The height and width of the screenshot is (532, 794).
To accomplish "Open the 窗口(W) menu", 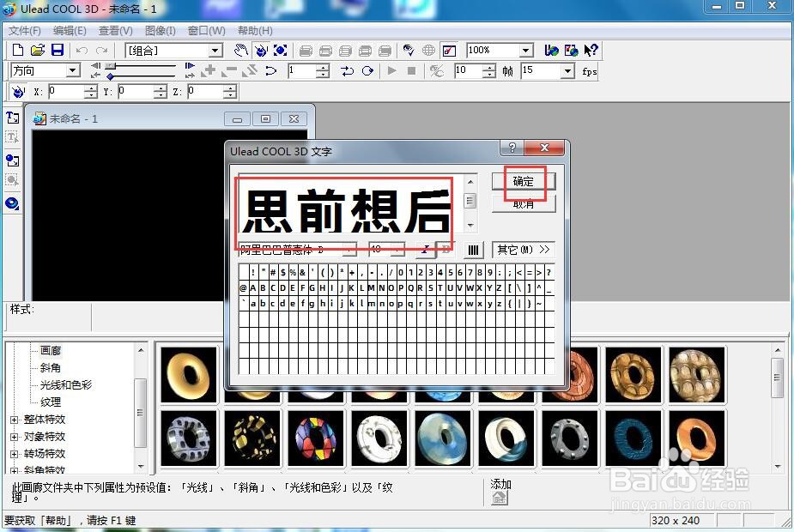I will point(206,31).
